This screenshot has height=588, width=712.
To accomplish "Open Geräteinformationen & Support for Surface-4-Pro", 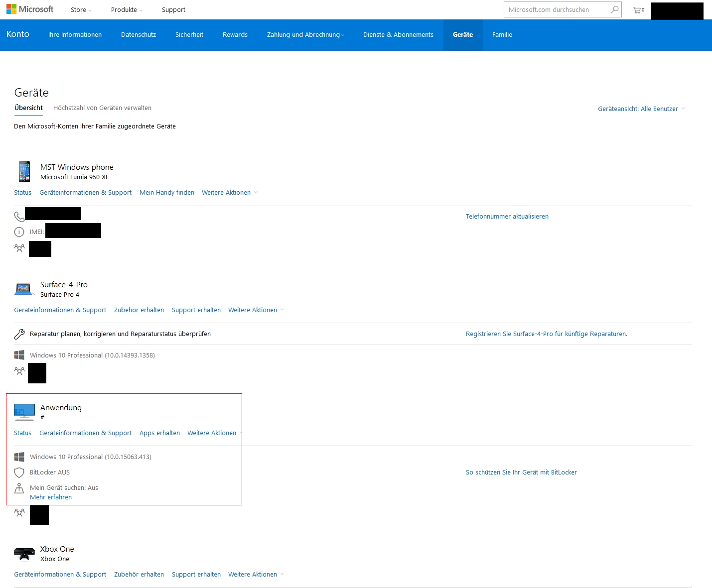I will pos(60,310).
